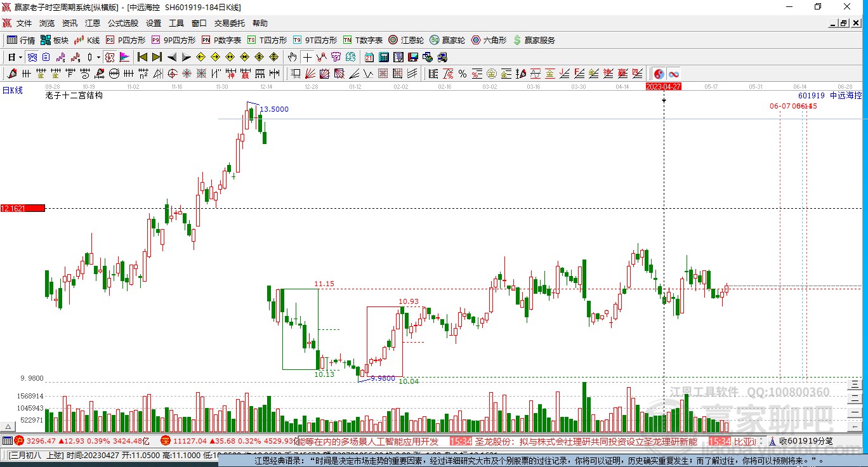
Task: Click the yellow diamond right arrow icon
Action: pyautogui.click(x=215, y=57)
